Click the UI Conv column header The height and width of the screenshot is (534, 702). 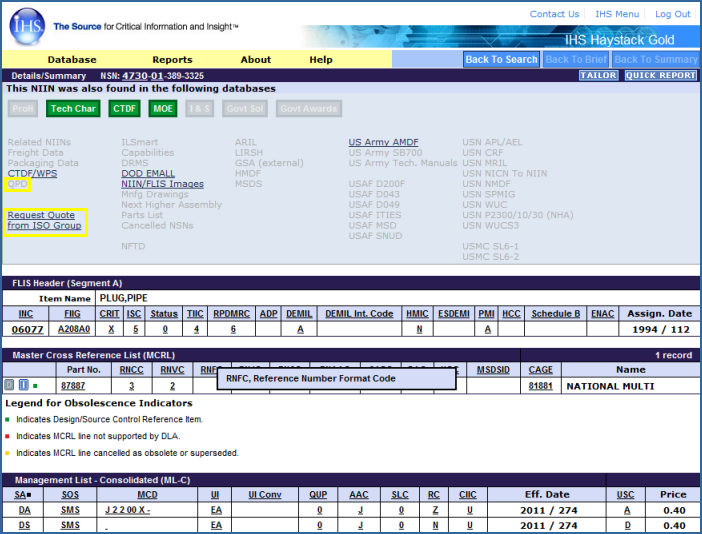click(265, 495)
